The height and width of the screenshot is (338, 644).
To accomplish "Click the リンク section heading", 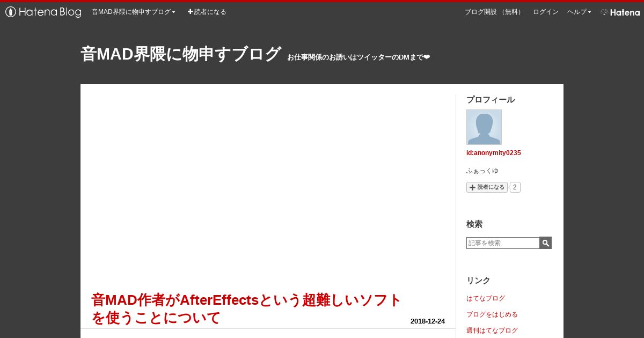I will click(478, 281).
